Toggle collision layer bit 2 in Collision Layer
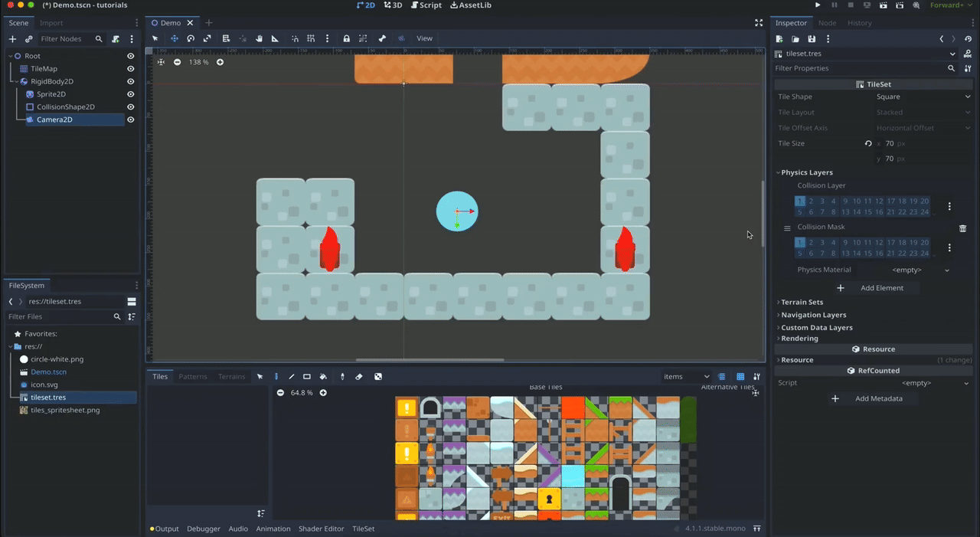 (x=811, y=201)
